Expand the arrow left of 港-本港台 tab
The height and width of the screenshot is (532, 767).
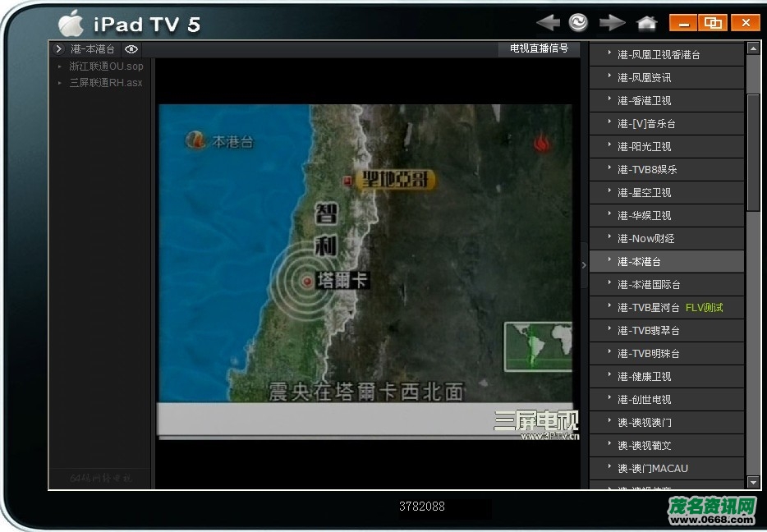(59, 49)
